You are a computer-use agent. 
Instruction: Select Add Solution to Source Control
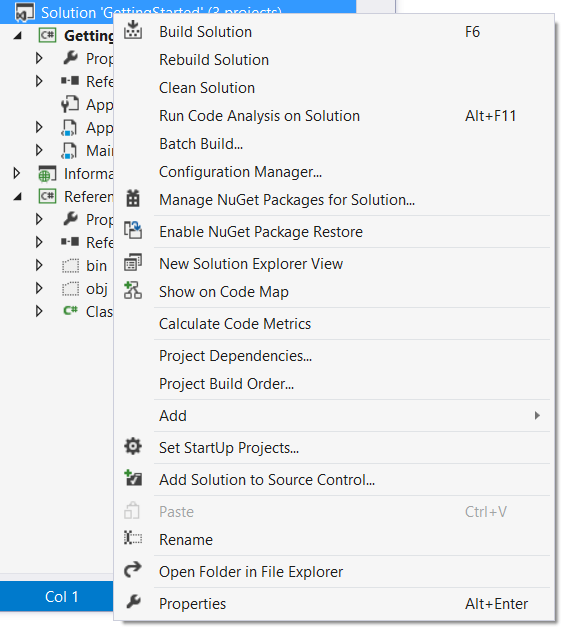334,480
